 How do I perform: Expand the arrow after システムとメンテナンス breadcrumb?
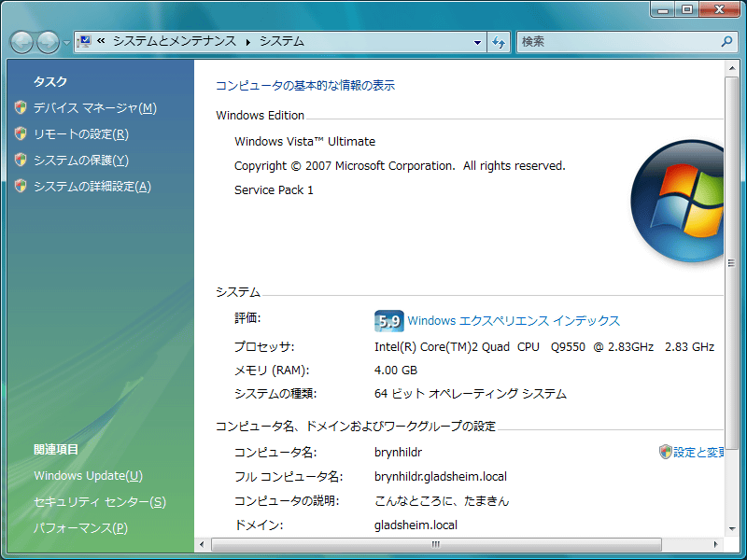pos(248,42)
